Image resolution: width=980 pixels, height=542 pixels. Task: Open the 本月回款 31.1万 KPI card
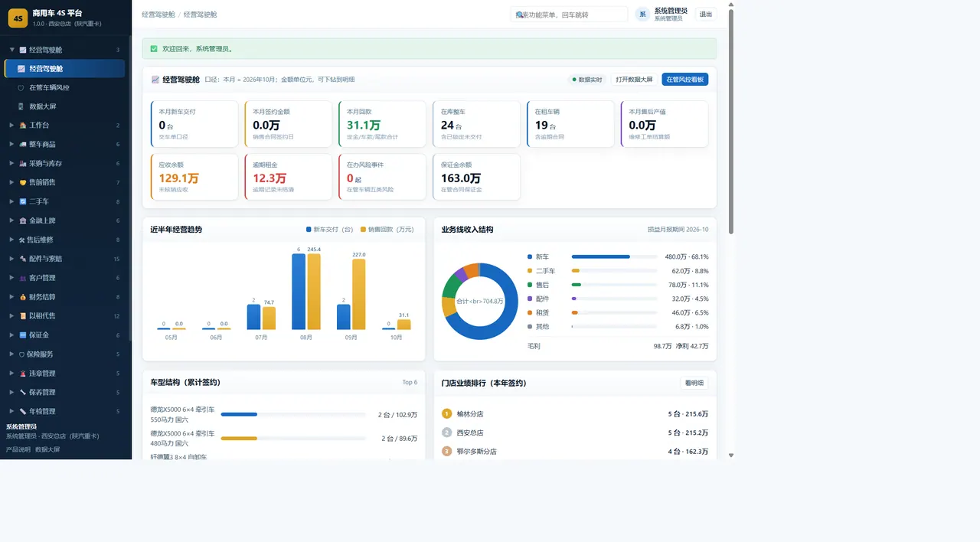click(x=382, y=124)
